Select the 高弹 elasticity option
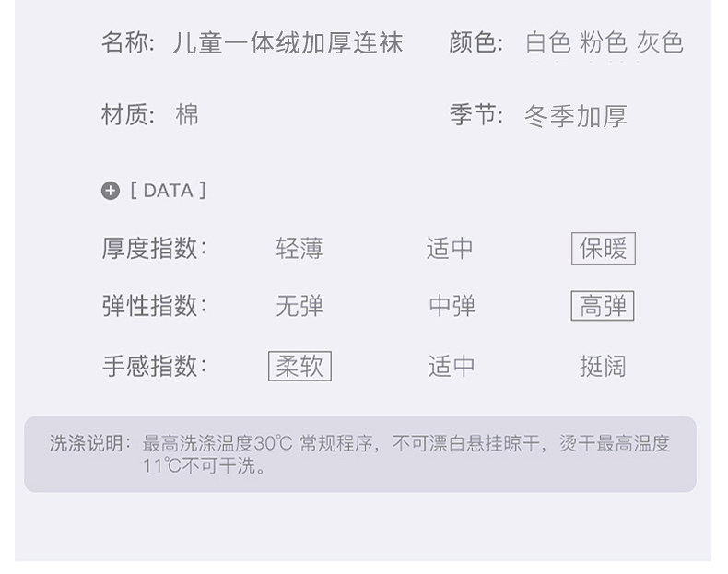 (x=603, y=306)
